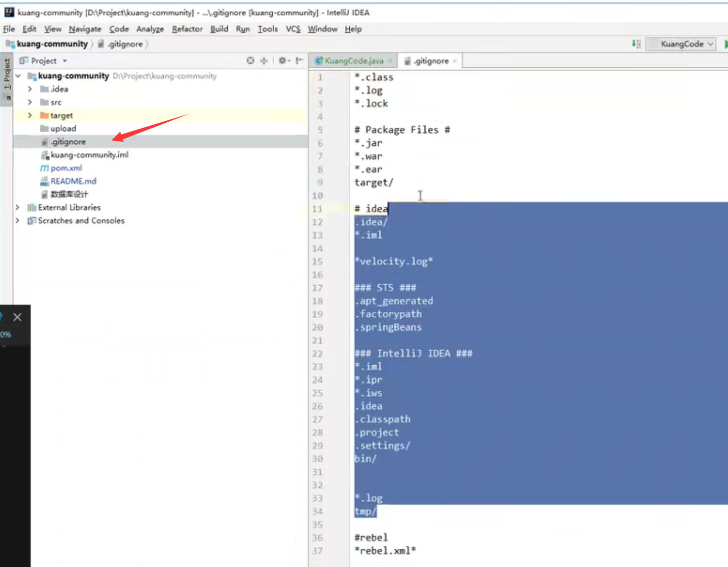Select the upload folder in tree
This screenshot has width=728, height=567.
pos(63,129)
